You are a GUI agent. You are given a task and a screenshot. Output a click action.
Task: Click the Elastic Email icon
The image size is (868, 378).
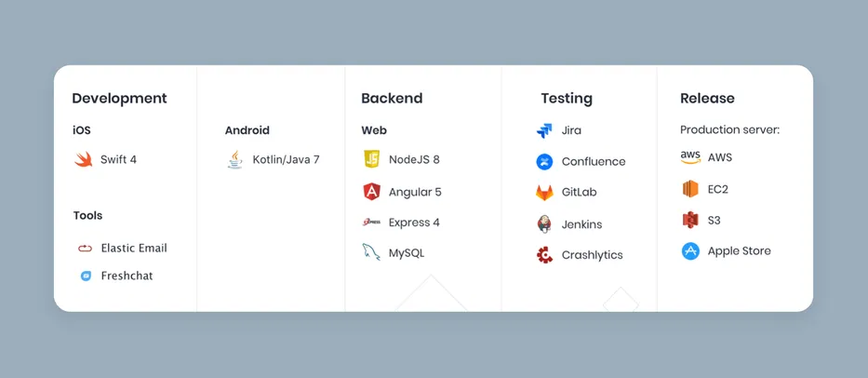pyautogui.click(x=86, y=249)
